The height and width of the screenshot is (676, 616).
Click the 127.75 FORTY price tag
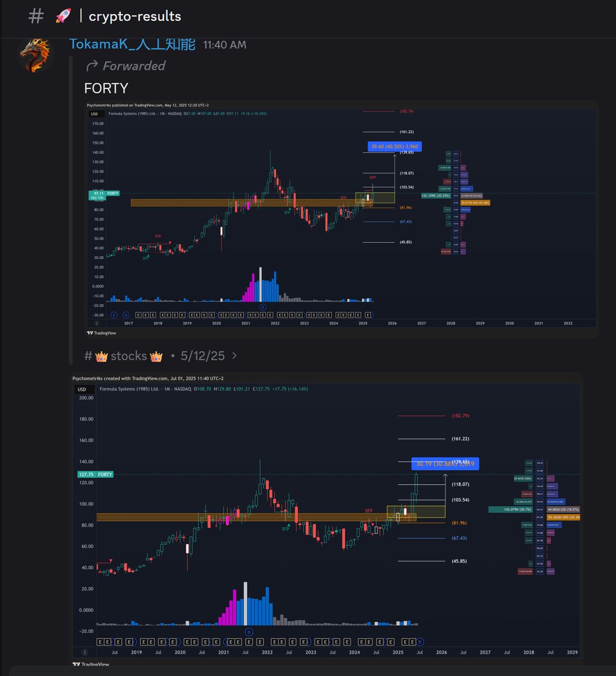point(96,474)
